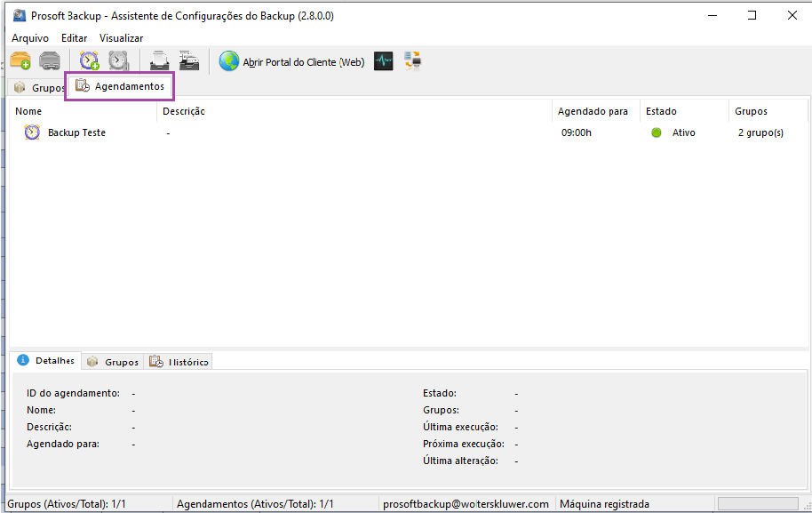Click the Prosoft Backup title bar app icon

20,15
